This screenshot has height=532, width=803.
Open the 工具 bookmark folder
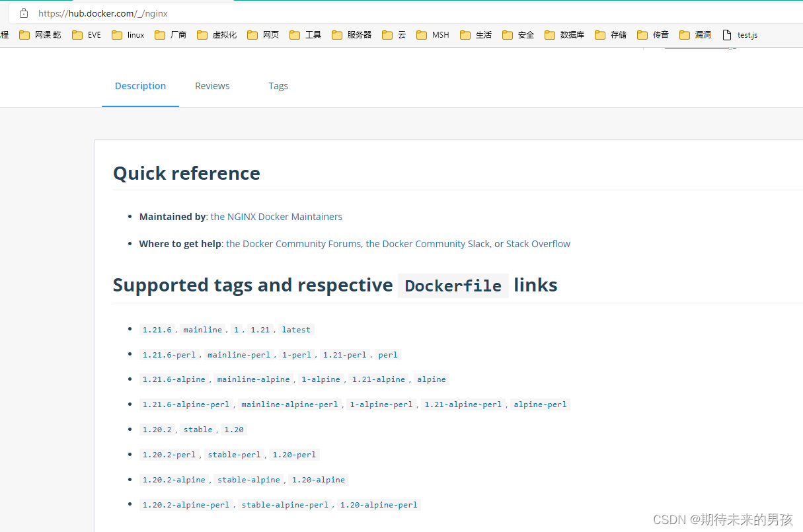tap(305, 35)
